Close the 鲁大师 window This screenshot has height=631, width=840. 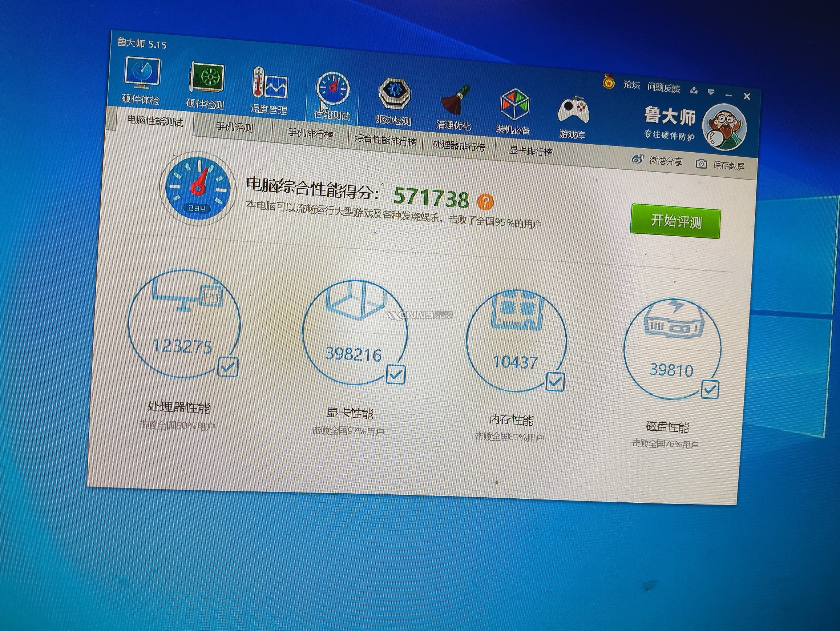click(747, 96)
